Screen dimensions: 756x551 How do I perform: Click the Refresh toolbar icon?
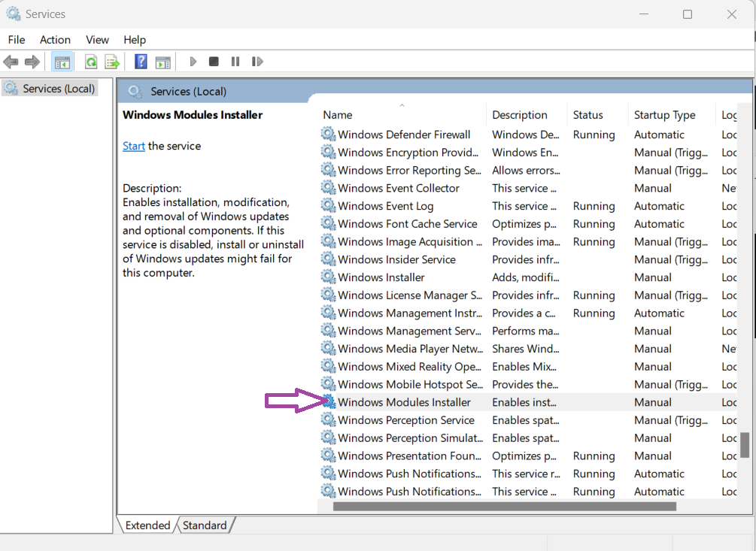click(91, 62)
